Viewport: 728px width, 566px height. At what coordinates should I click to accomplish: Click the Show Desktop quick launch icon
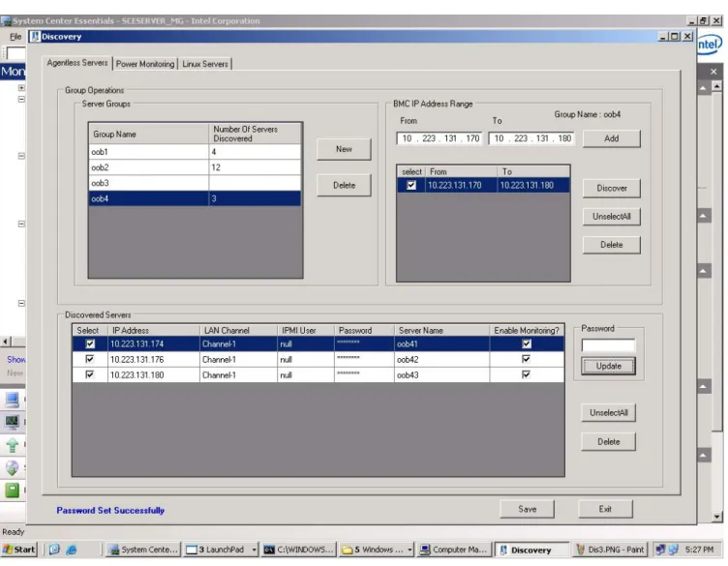coord(54,550)
